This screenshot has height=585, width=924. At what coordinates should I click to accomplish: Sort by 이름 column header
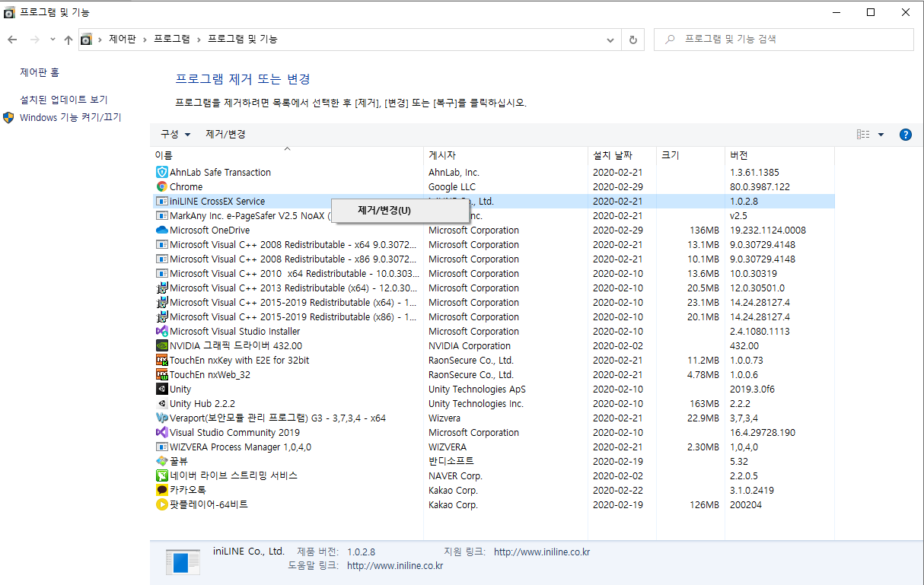[287, 155]
